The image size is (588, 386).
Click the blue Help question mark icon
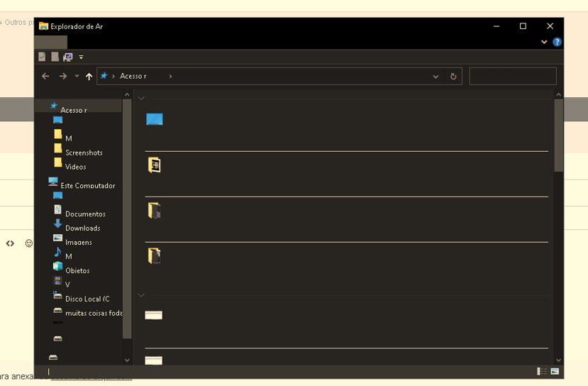pos(558,42)
